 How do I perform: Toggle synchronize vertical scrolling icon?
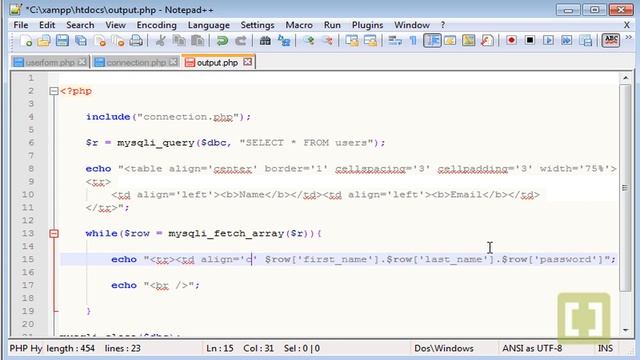[351, 40]
